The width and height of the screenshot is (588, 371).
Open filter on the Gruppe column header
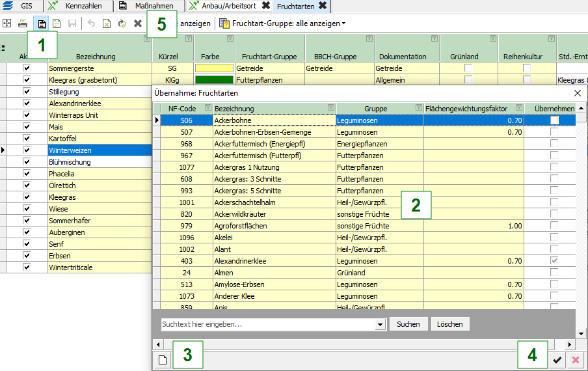coord(420,108)
